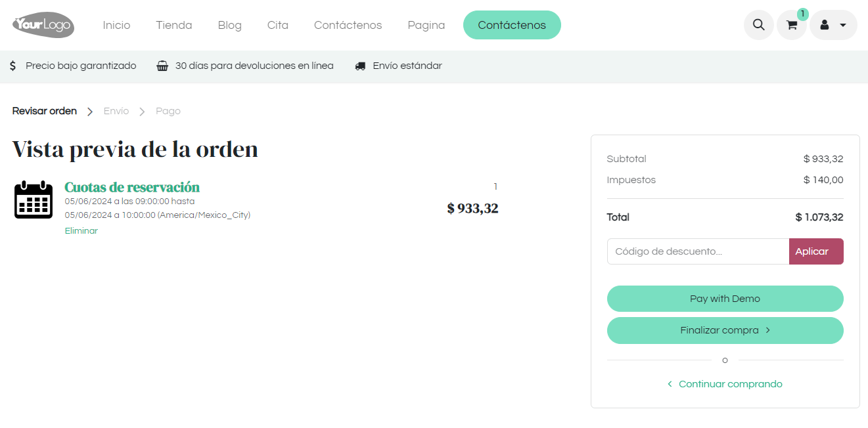Open the Blog menu item
The image size is (868, 428).
tap(230, 25)
